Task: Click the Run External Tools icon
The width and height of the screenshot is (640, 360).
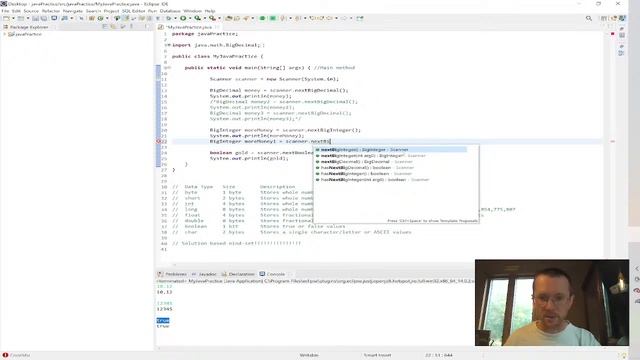Action: point(212,18)
